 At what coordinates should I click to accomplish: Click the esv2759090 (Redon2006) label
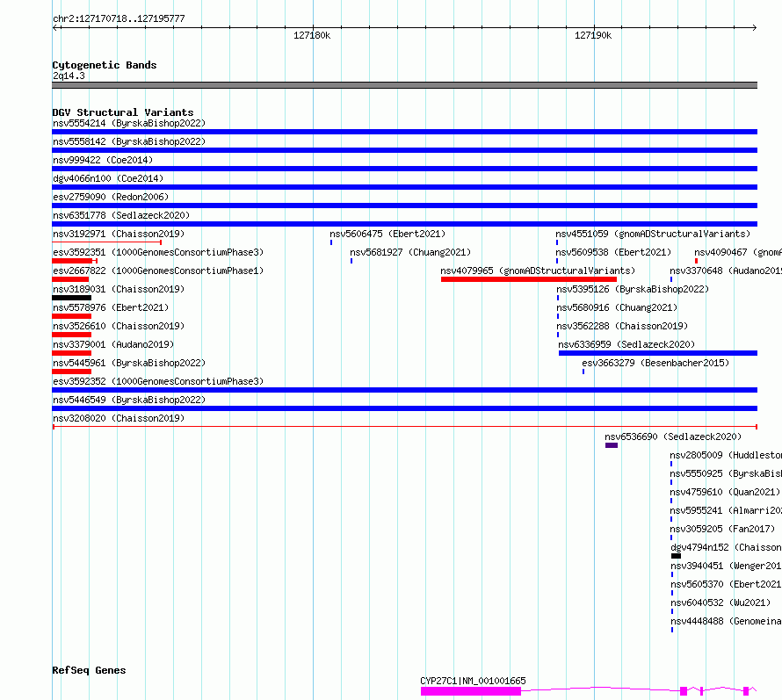111,197
